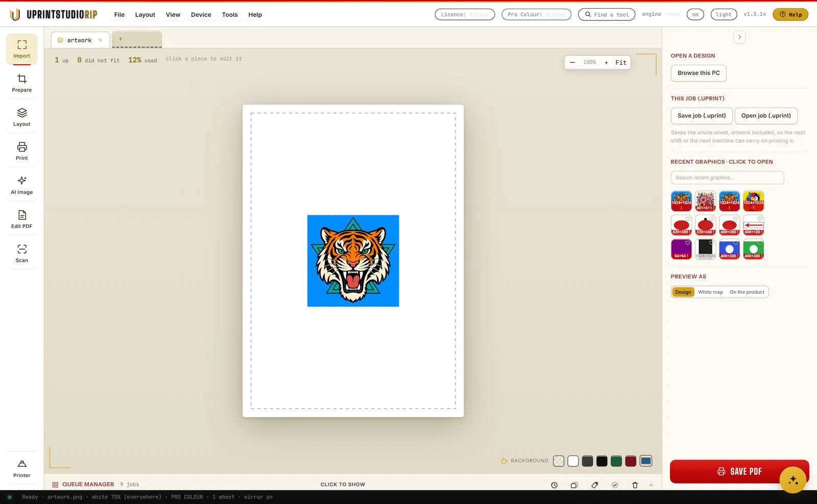Switch preview to White map
The width and height of the screenshot is (817, 504).
pos(710,292)
